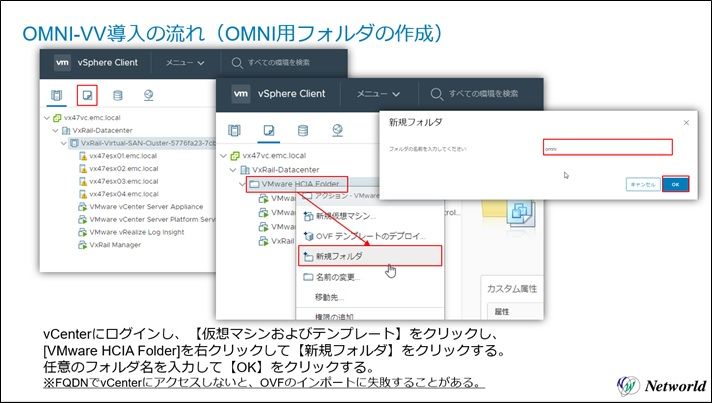Select the Storage icon in back vSphere window

(118, 95)
